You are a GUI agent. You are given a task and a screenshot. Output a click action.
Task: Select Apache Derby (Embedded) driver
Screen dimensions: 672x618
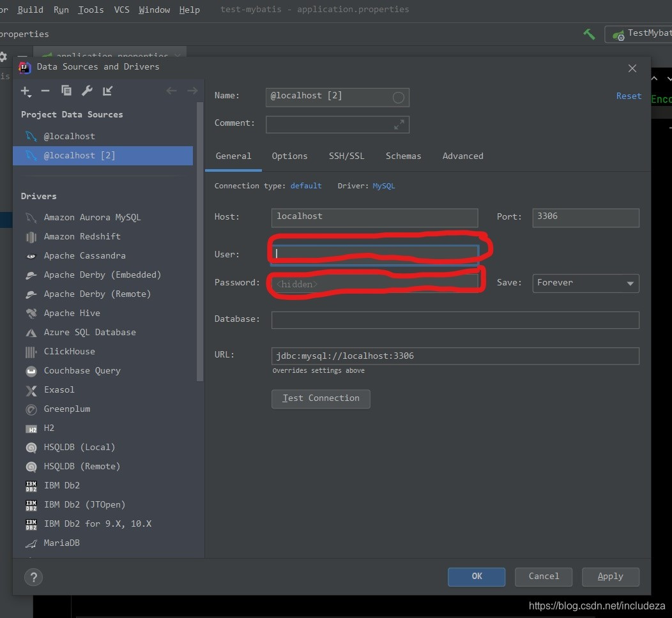[103, 275]
